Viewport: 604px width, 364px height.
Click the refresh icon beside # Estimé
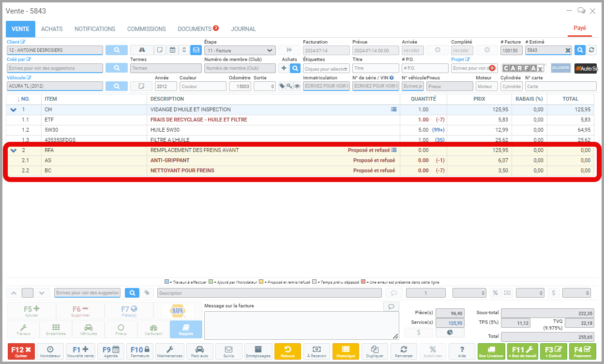pyautogui.click(x=591, y=50)
